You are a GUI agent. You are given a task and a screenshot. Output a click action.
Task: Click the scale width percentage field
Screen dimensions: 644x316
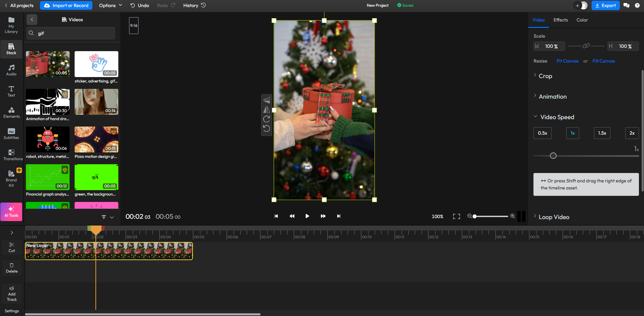(549, 46)
